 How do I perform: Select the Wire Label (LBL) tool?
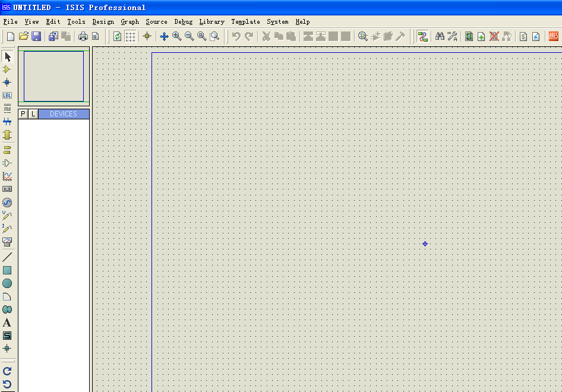click(7, 95)
